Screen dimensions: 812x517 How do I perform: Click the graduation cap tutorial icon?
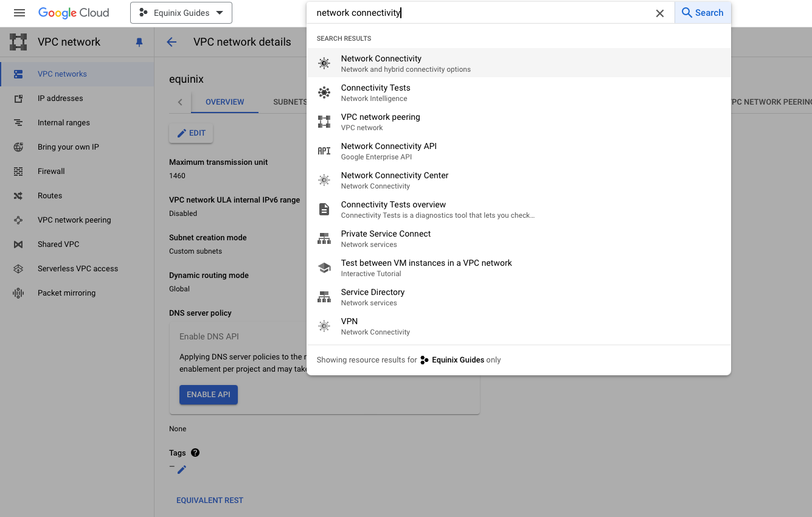pos(324,268)
